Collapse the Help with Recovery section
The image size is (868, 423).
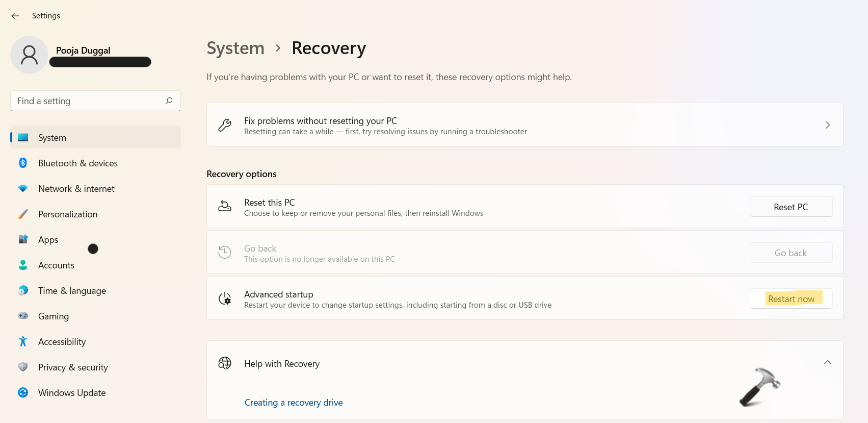[x=827, y=362]
